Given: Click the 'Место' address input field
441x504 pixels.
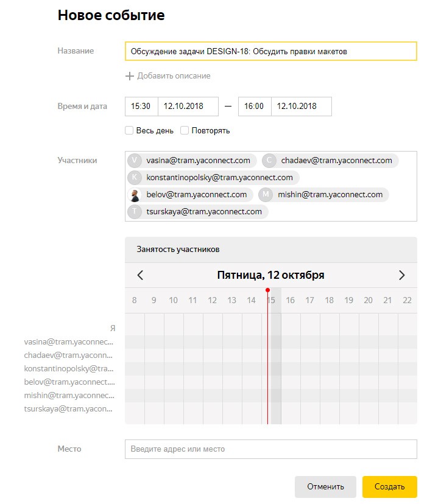Looking at the screenshot, I should point(271,449).
